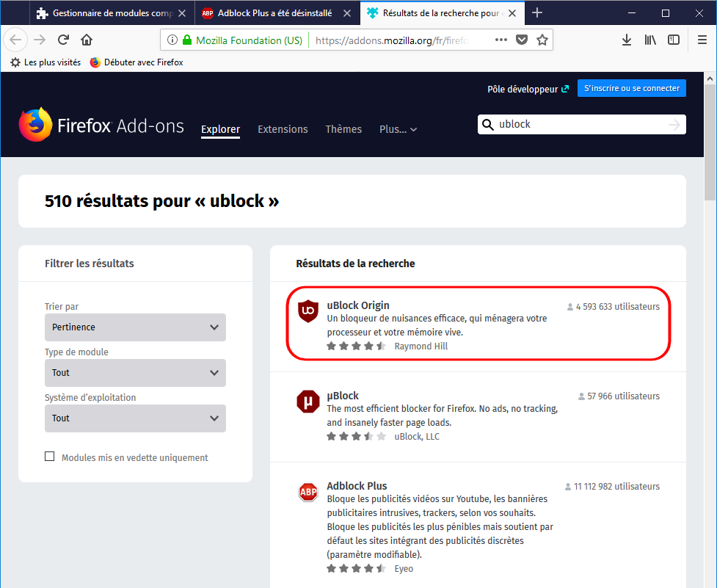Click the uBlock Origin shield icon
The height and width of the screenshot is (588, 717).
coord(308,311)
